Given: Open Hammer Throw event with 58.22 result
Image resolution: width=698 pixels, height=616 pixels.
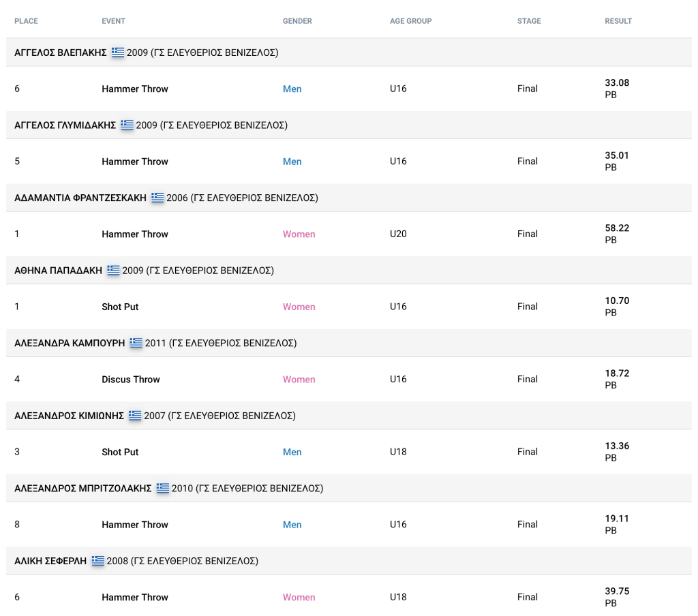Looking at the screenshot, I should pos(134,234).
